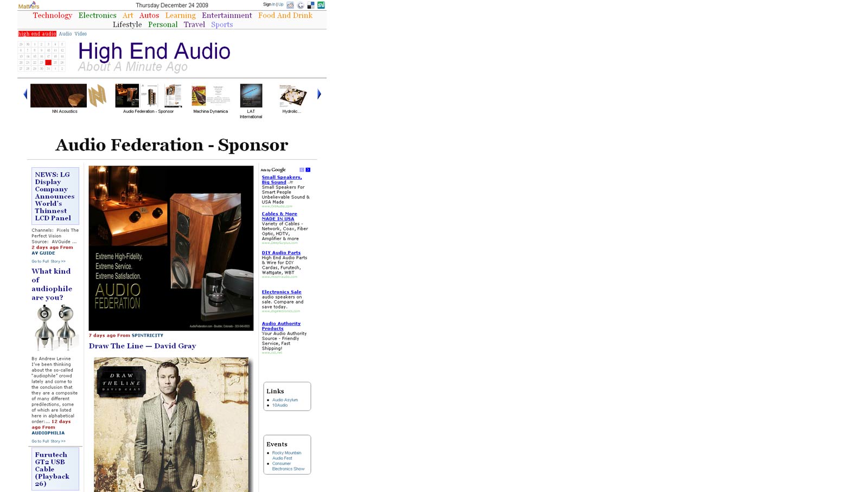Open the Technology category
868x492 pixels.
click(x=52, y=15)
